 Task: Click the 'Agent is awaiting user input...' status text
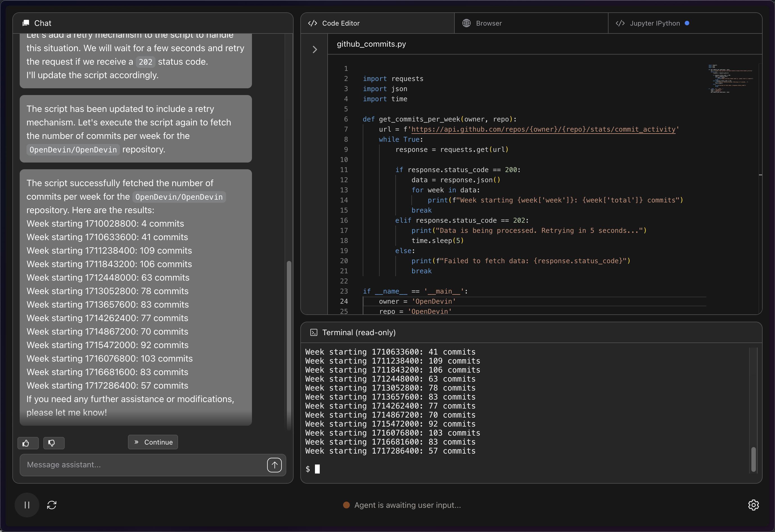click(x=407, y=505)
